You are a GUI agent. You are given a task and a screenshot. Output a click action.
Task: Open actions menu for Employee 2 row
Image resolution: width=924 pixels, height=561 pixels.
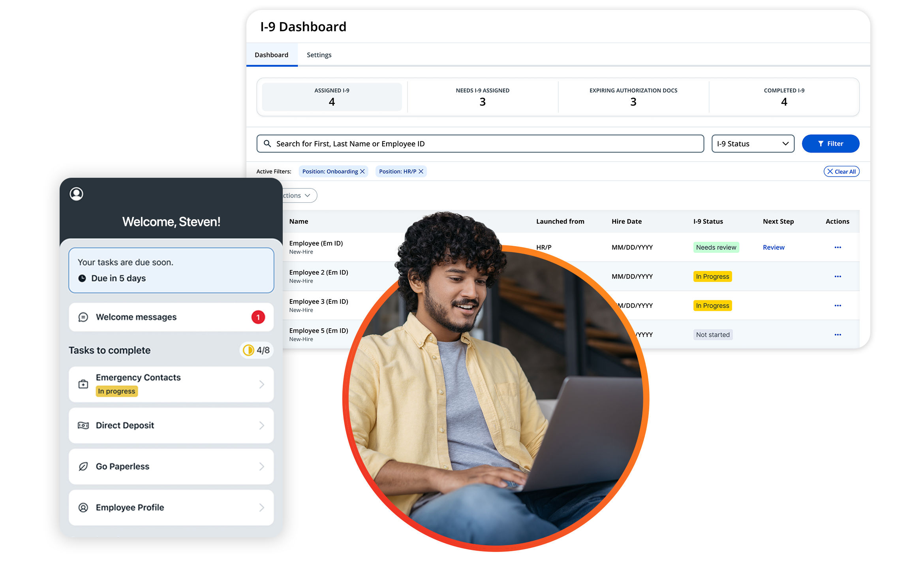click(x=838, y=277)
